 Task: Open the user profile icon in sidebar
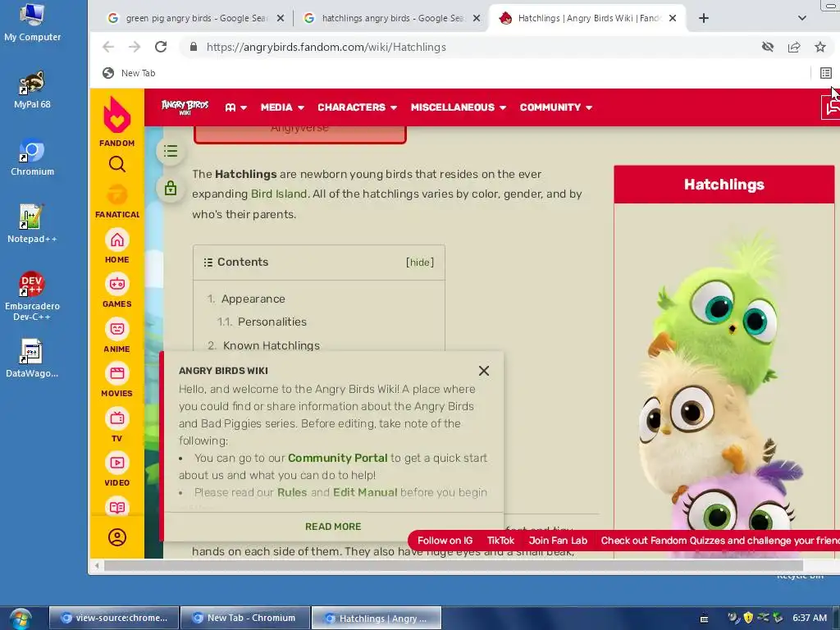tap(116, 536)
